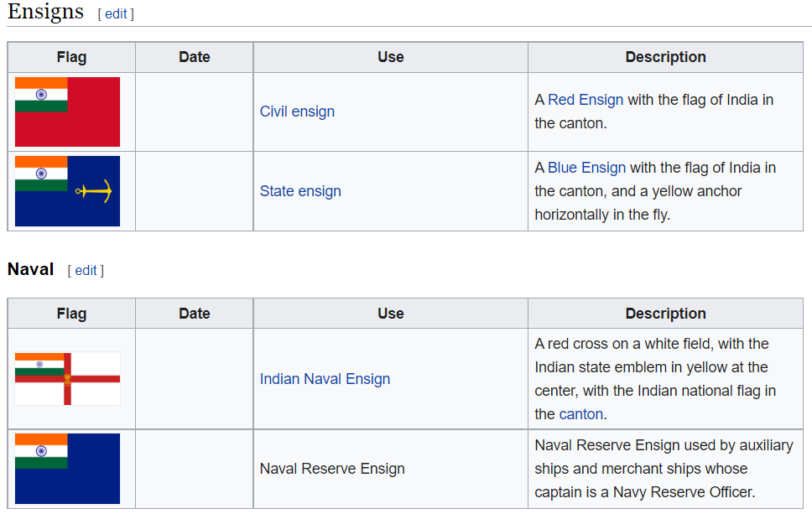812x514 pixels.
Task: Select text 'A red cross on a white field'
Action: (x=623, y=344)
